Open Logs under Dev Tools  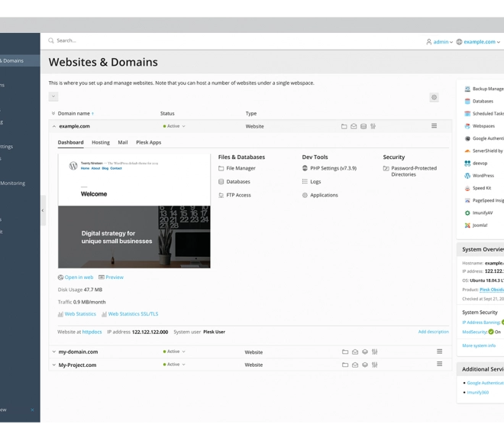312,182
